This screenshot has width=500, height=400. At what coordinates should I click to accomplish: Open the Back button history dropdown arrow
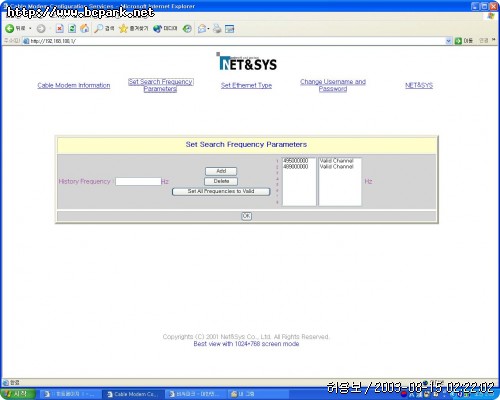click(x=30, y=29)
